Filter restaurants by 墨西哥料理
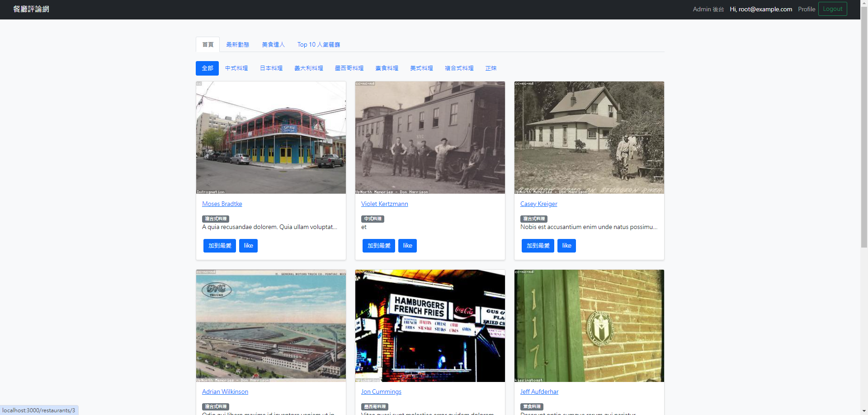Viewport: 868px width, 415px height. pyautogui.click(x=349, y=68)
